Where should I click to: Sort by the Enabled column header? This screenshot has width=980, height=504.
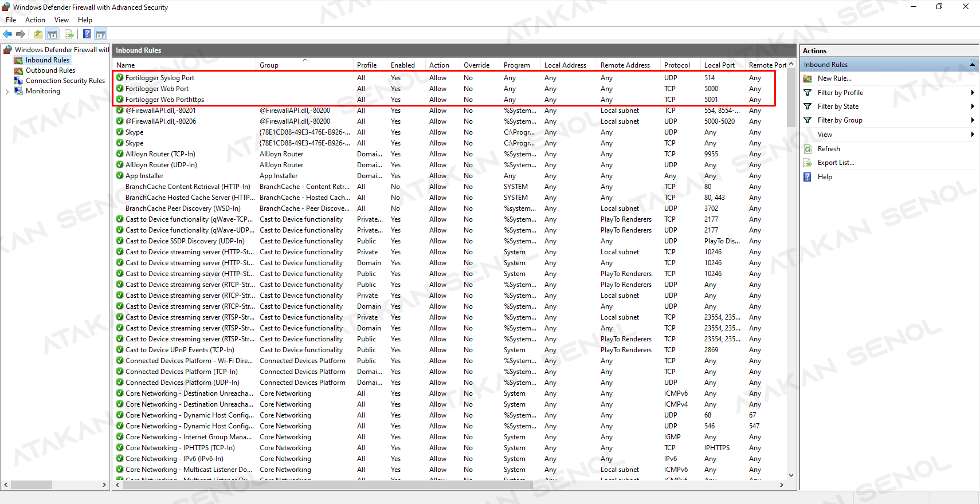[406, 65]
